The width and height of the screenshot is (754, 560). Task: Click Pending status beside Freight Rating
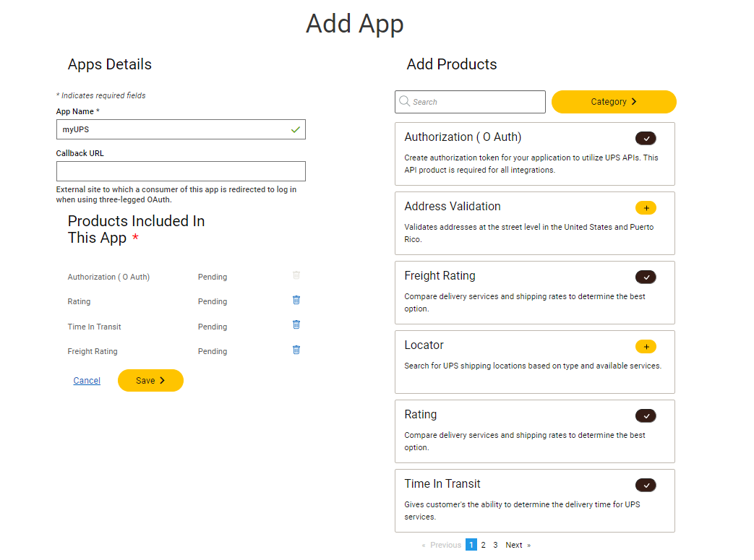tap(213, 351)
